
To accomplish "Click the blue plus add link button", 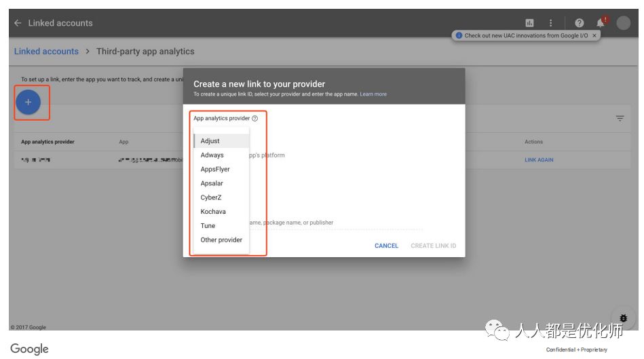I will [29, 102].
